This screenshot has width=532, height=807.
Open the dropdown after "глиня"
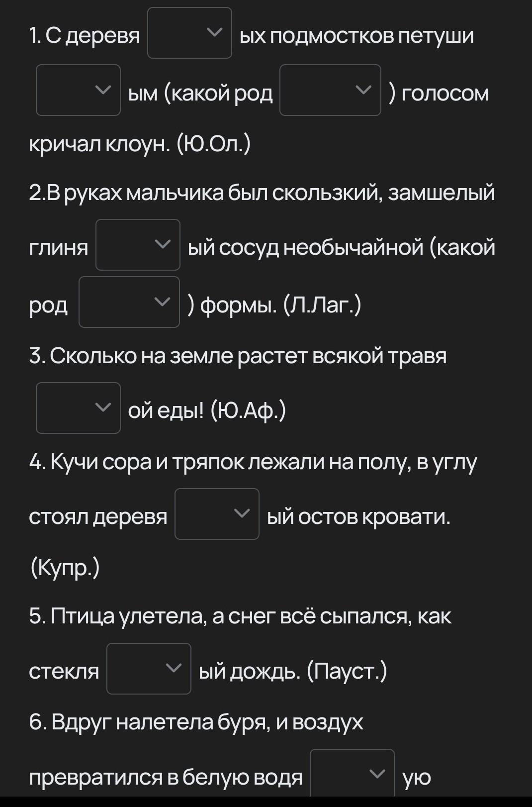click(138, 245)
